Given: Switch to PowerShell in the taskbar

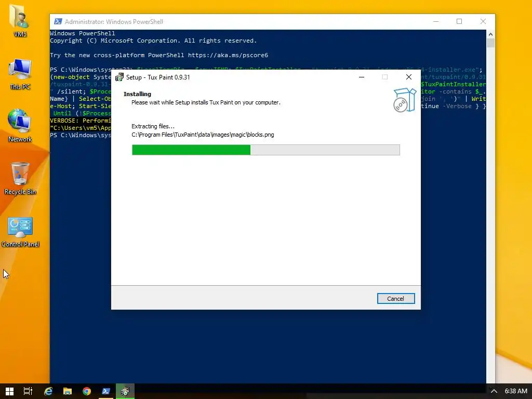Looking at the screenshot, I should tap(106, 391).
